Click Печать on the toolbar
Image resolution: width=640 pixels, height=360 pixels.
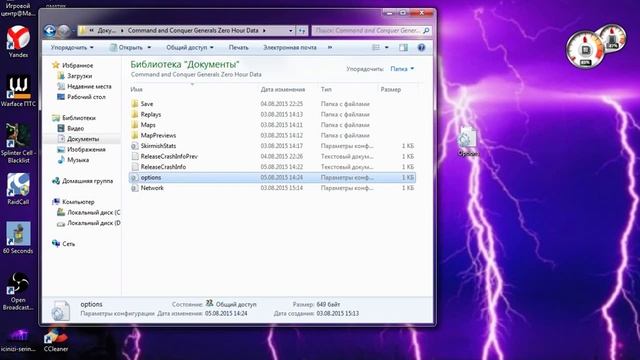coord(238,47)
